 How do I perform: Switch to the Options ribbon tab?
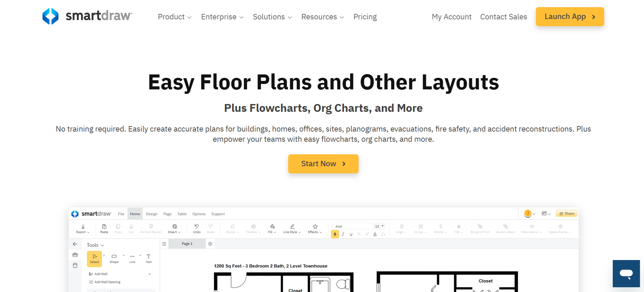(199, 214)
